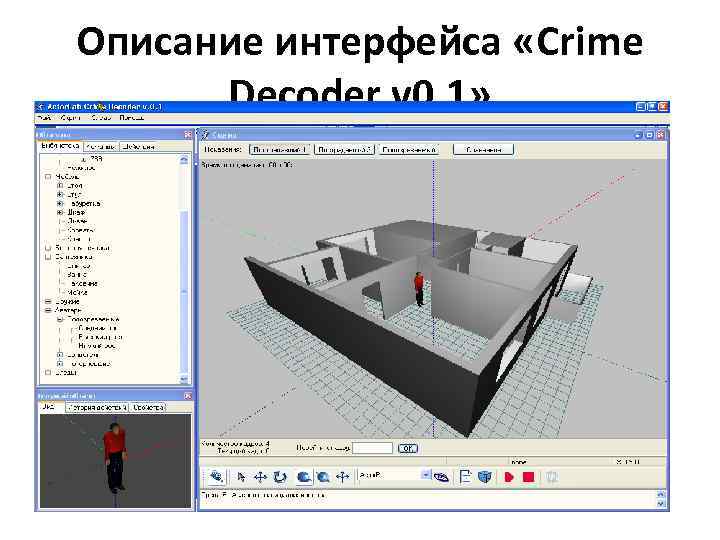Expand the Стол tree node
The height and width of the screenshot is (540, 720).
(x=60, y=186)
